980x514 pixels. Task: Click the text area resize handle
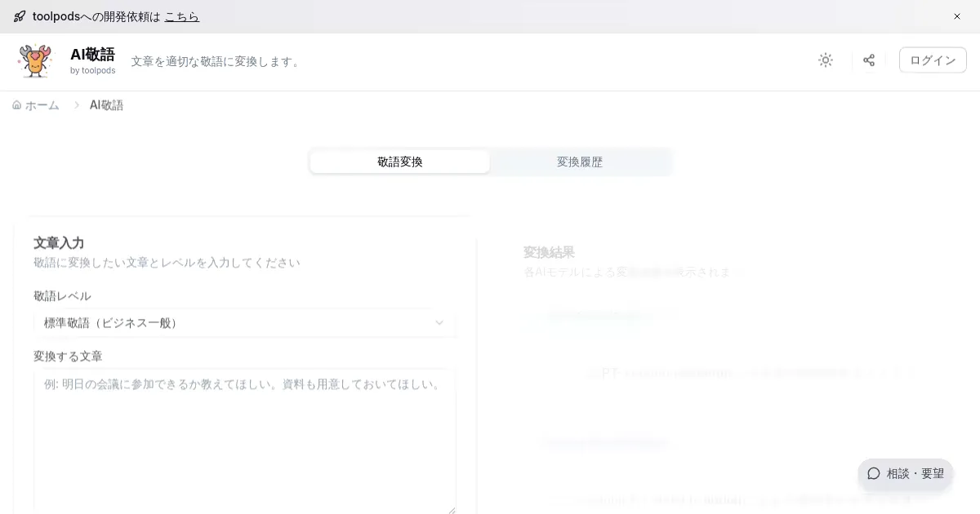tap(452, 510)
